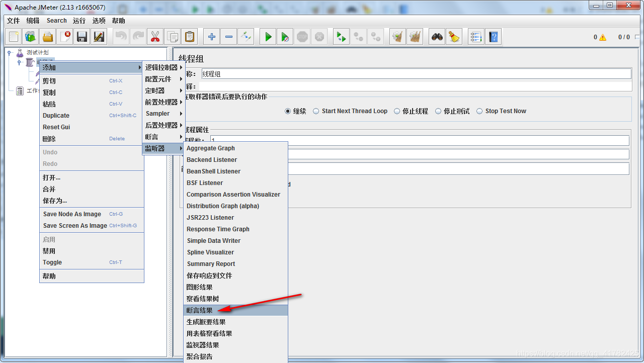Open the Function Helper list icon
The width and height of the screenshot is (644, 363).
coord(476,37)
